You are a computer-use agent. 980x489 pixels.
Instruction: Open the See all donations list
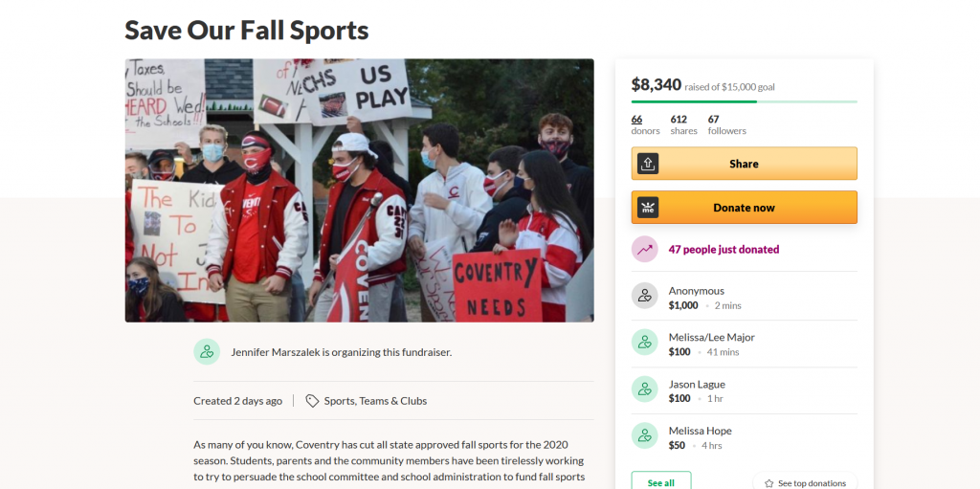click(660, 482)
